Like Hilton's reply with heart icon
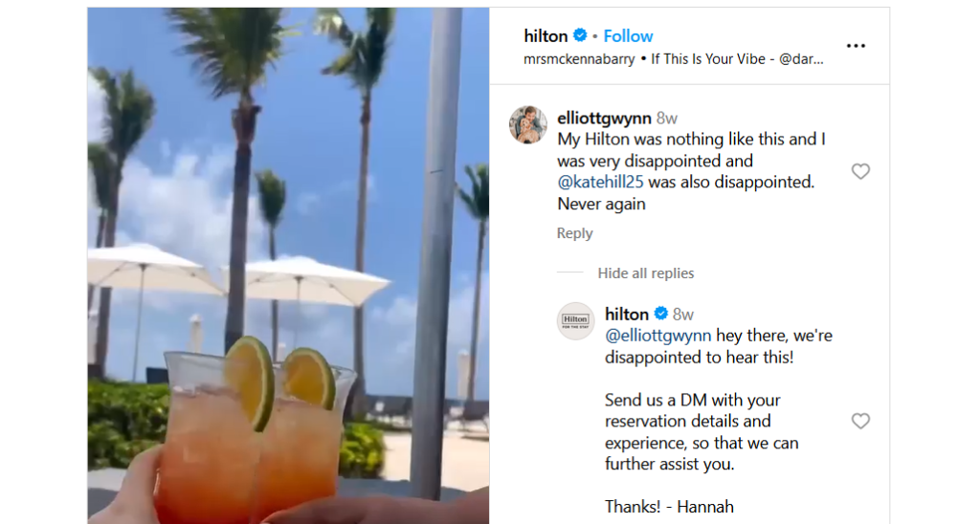Viewport: 980px width, 524px height. 860,421
